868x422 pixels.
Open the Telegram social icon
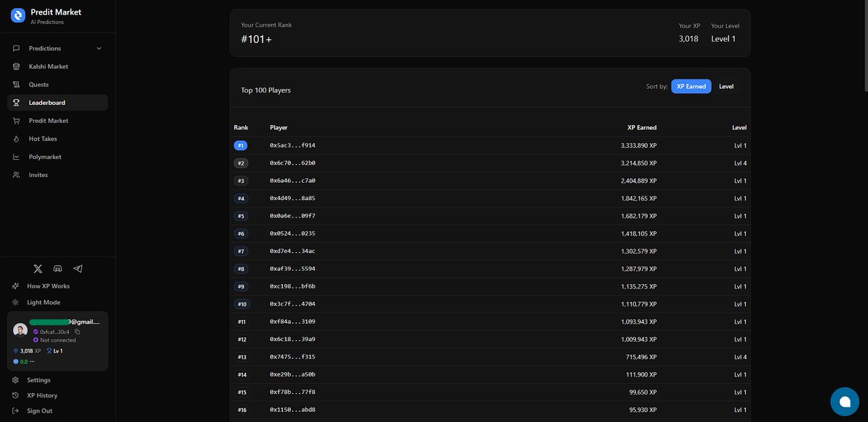click(x=78, y=269)
